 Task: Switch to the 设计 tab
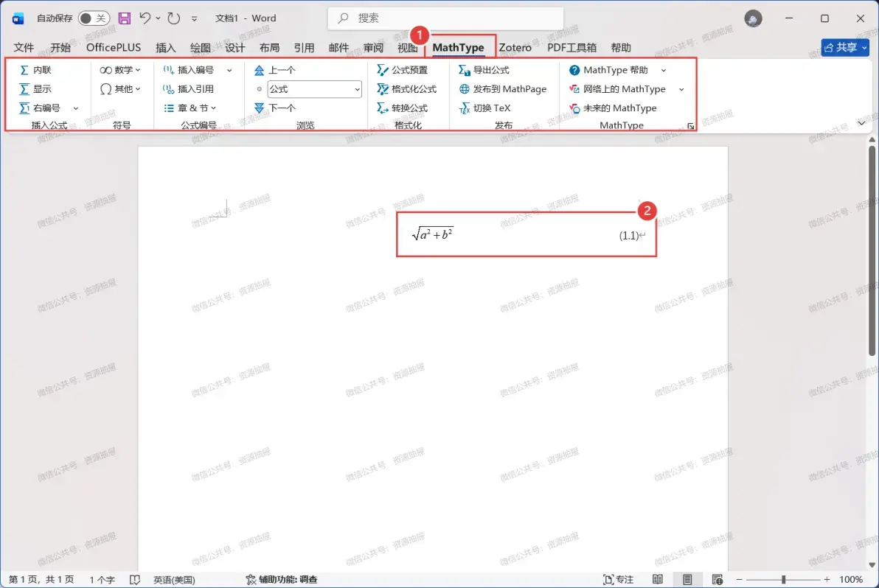[235, 48]
